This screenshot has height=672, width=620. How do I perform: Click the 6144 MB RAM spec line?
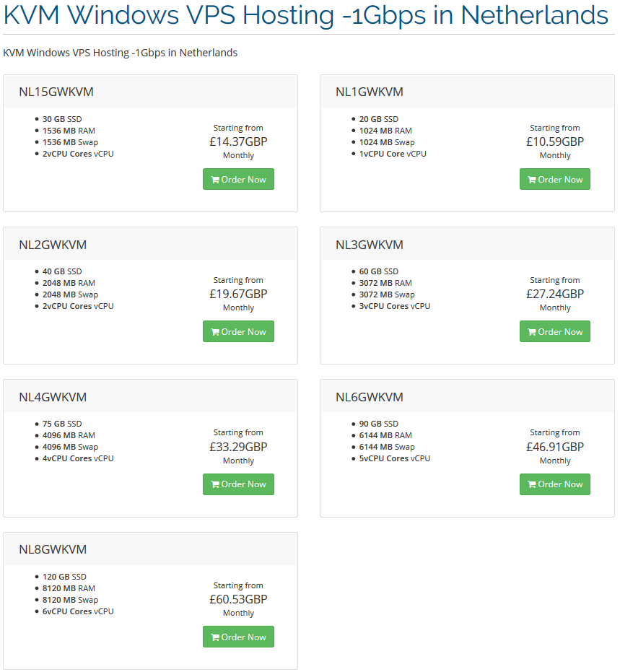tap(385, 435)
